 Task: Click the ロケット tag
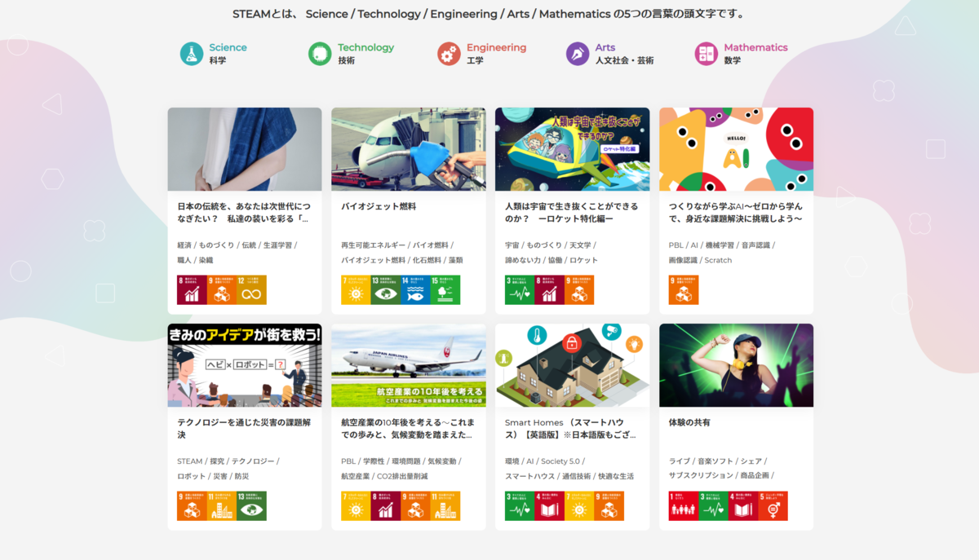tap(583, 260)
